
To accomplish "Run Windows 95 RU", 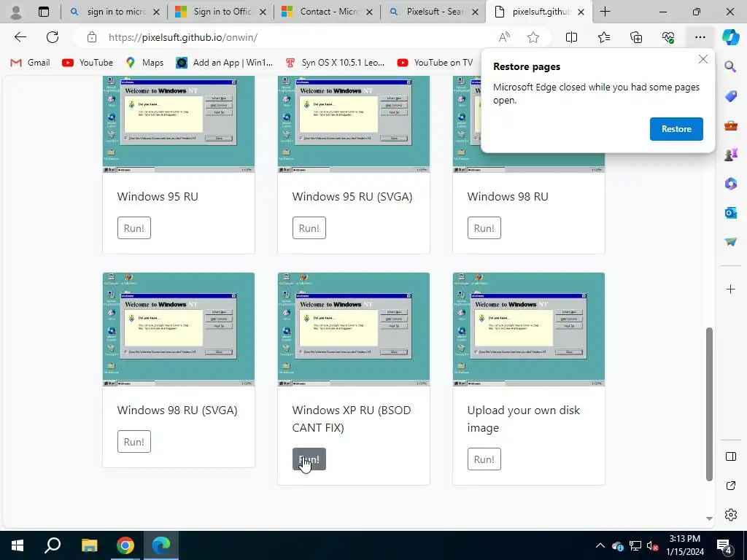I will tap(134, 228).
